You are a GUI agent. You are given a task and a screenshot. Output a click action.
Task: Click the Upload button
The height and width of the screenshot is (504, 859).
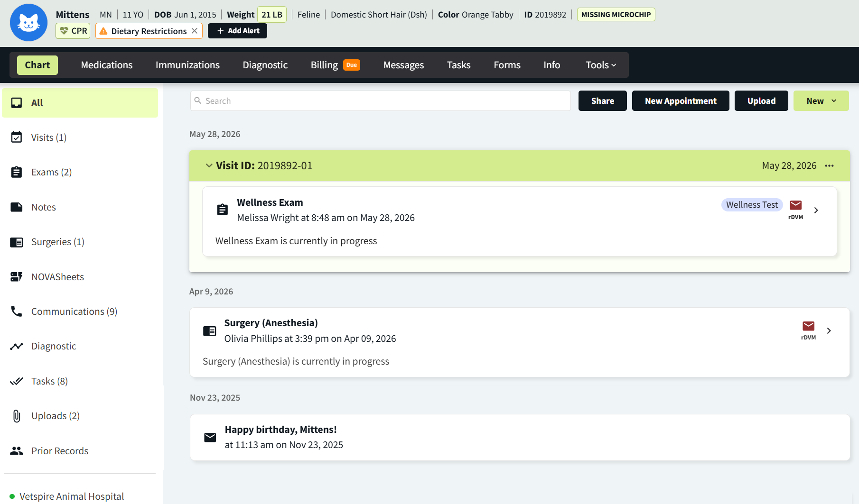coord(761,101)
